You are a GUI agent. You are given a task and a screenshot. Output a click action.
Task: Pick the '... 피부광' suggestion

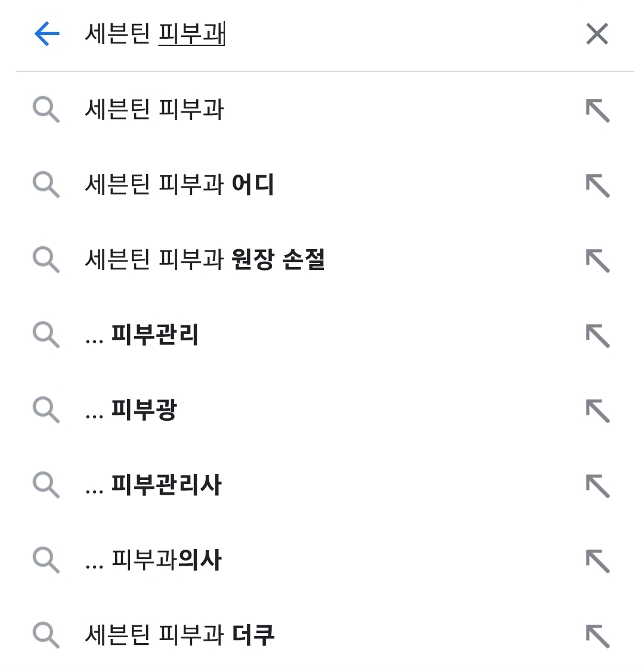point(131,411)
